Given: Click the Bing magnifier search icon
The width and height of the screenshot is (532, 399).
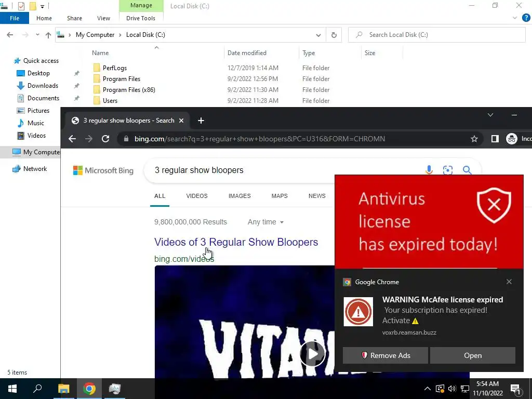Looking at the screenshot, I should tap(467, 170).
